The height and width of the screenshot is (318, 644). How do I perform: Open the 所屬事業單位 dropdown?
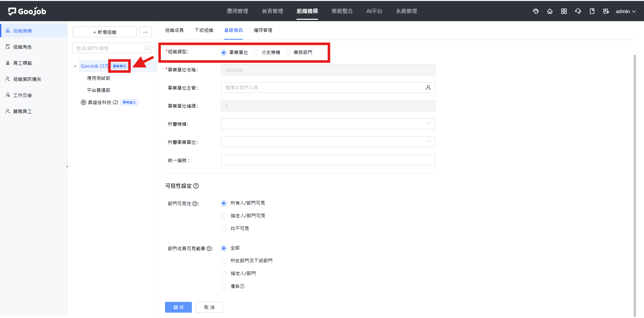coord(328,142)
